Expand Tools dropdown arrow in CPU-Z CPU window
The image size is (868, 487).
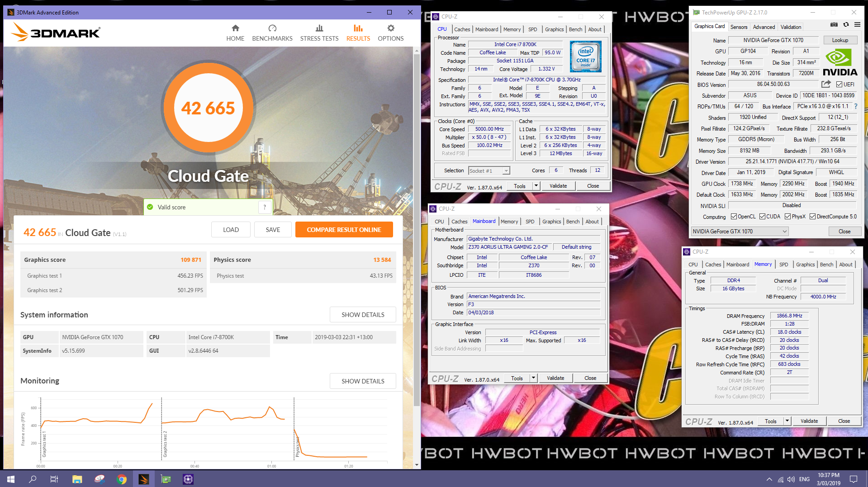coord(536,186)
